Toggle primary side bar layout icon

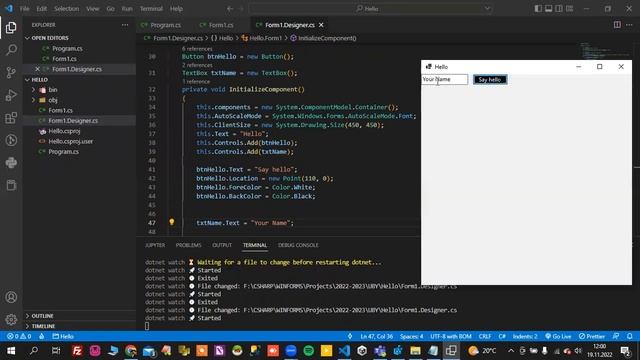538,9
